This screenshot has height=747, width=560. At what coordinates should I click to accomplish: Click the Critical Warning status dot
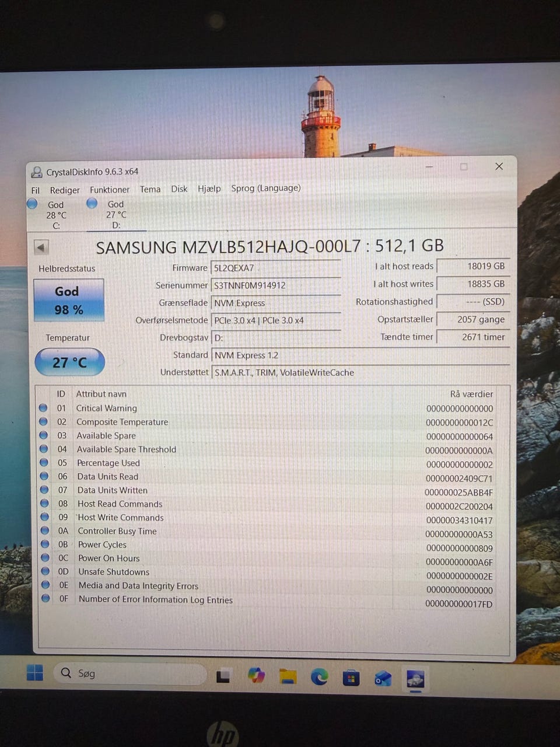[43, 408]
